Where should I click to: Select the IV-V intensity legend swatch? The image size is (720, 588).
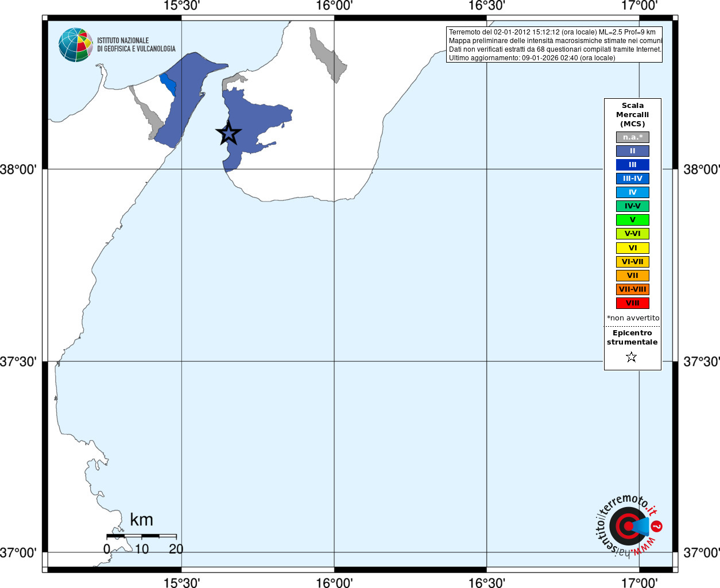[633, 206]
